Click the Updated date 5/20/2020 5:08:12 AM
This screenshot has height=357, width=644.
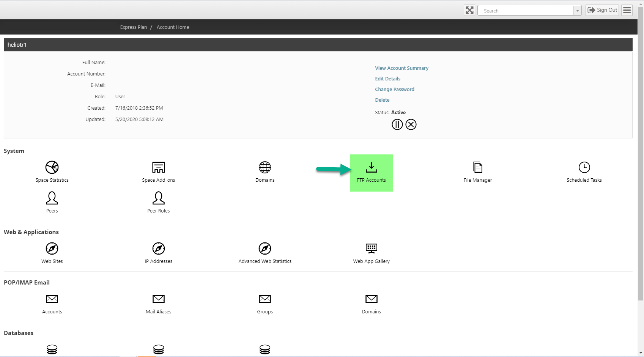tap(139, 120)
